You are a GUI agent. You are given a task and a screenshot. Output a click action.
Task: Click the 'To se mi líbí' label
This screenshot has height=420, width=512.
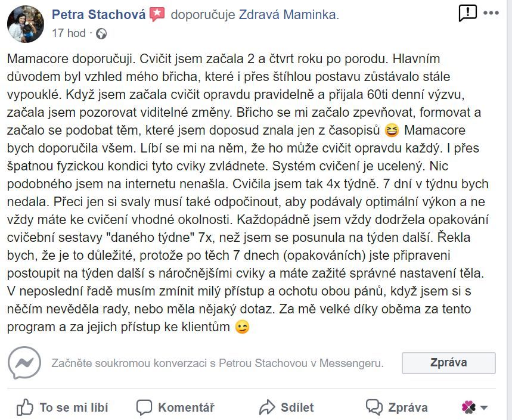coord(74,407)
